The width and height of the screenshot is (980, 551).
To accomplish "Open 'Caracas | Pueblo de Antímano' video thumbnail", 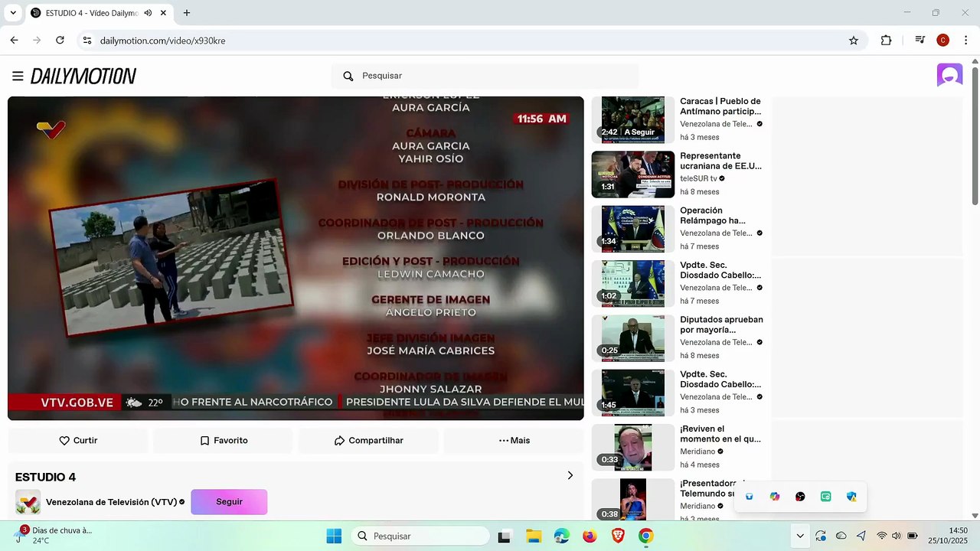I will (x=633, y=119).
